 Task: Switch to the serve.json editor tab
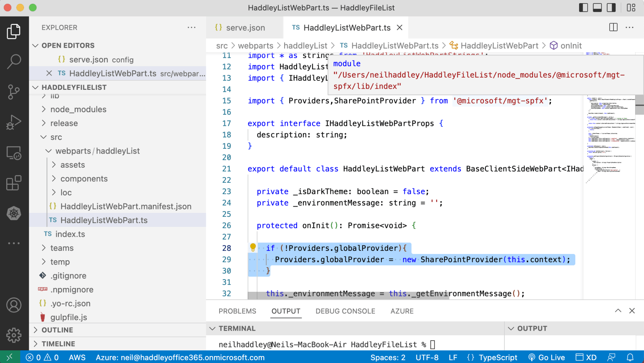[x=245, y=28]
